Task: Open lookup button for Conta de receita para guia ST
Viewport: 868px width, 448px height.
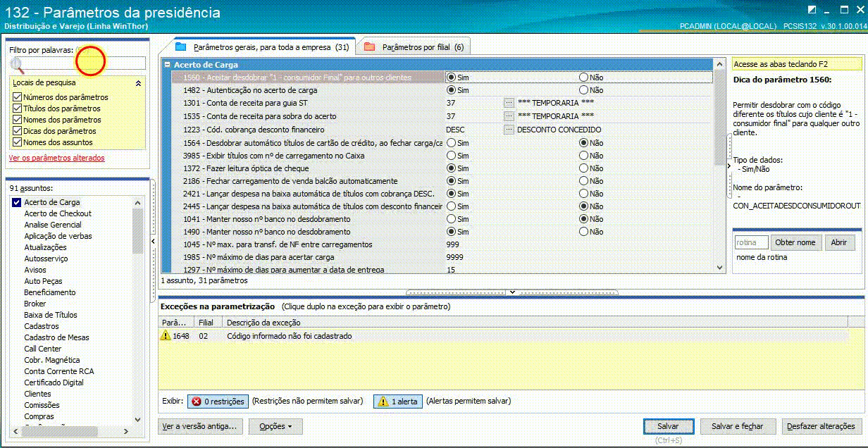Action: click(509, 104)
